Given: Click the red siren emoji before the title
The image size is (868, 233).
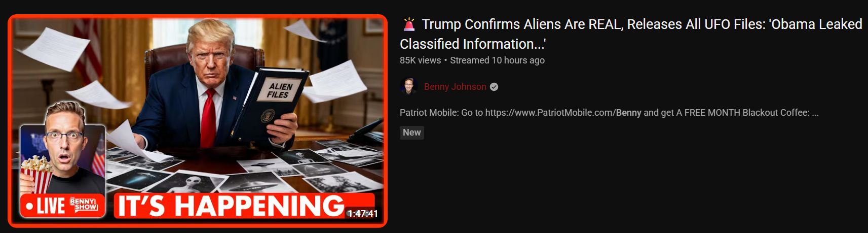Looking at the screenshot, I should 409,24.
